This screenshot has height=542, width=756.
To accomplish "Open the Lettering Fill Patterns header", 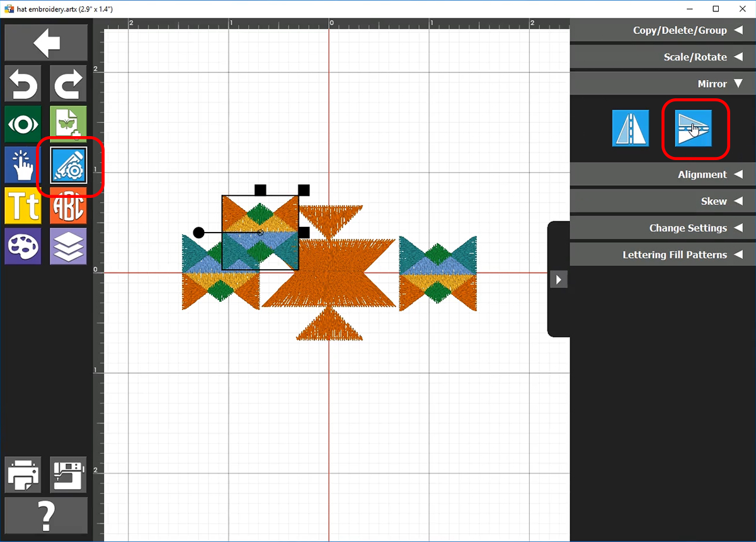I will [x=663, y=255].
